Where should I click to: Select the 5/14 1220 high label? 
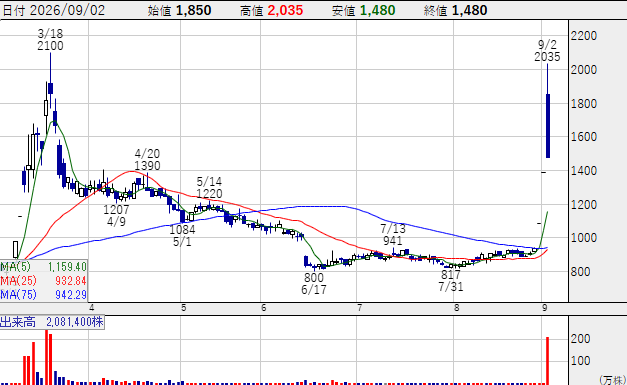209,188
